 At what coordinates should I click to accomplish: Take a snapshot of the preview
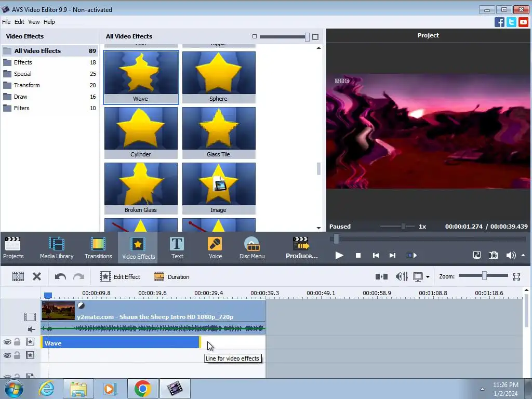[x=494, y=256]
